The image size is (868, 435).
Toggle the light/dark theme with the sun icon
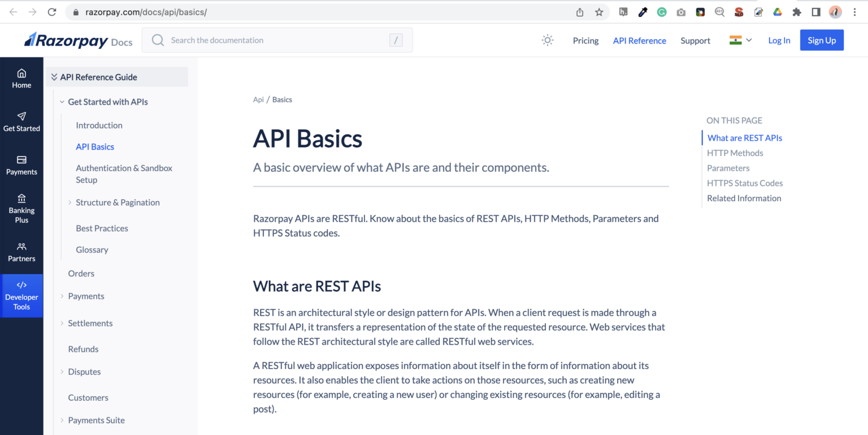[547, 40]
